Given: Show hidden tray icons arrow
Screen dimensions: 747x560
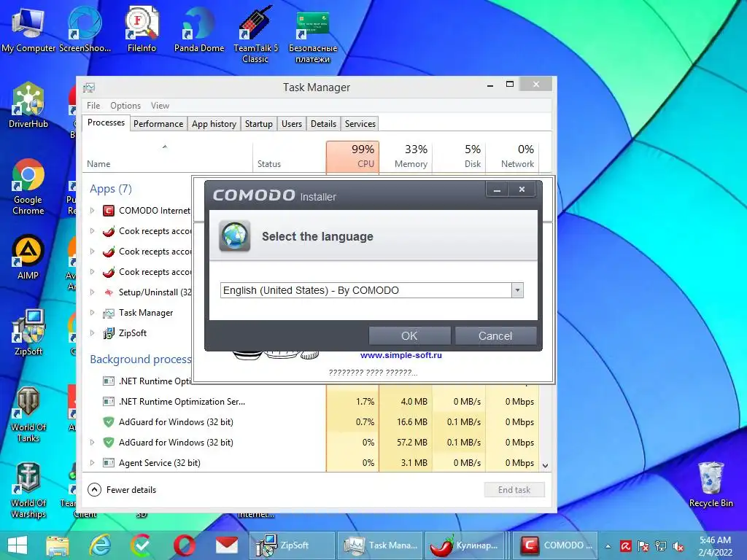Looking at the screenshot, I should 608,546.
